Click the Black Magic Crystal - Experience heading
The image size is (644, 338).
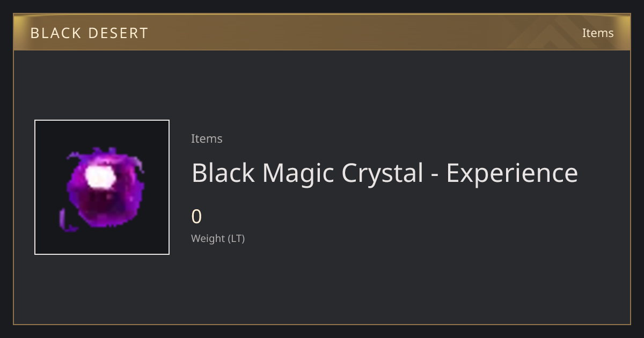[x=385, y=173]
